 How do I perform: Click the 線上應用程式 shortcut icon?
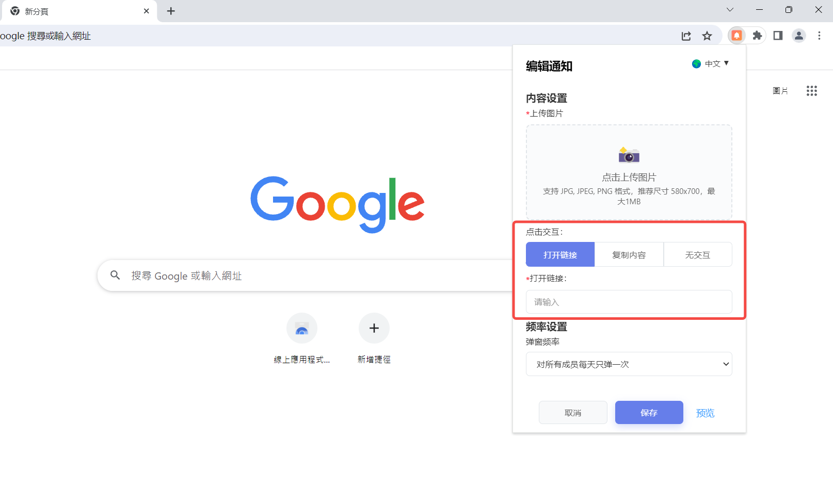pyautogui.click(x=302, y=328)
